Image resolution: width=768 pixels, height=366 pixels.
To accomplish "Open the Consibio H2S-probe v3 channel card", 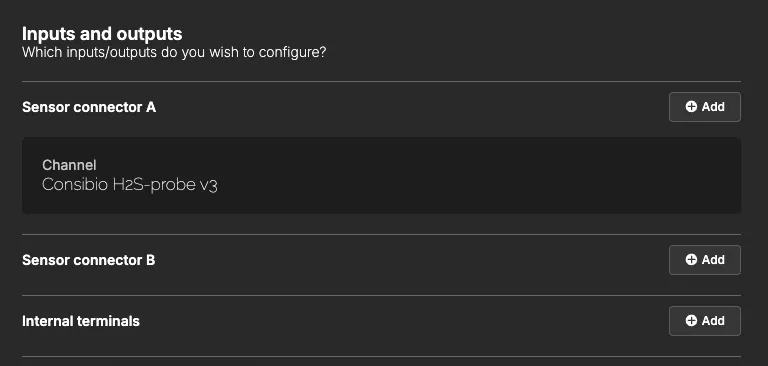I will [x=381, y=175].
